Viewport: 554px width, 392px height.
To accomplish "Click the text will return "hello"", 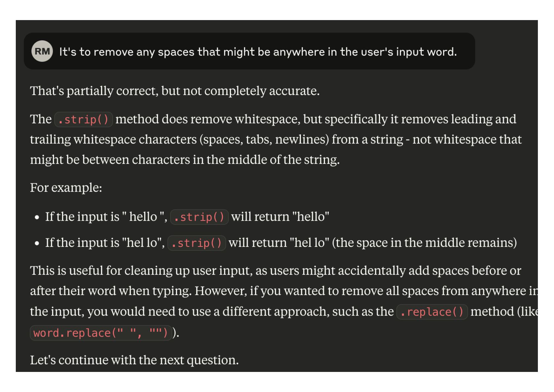I will (x=280, y=217).
